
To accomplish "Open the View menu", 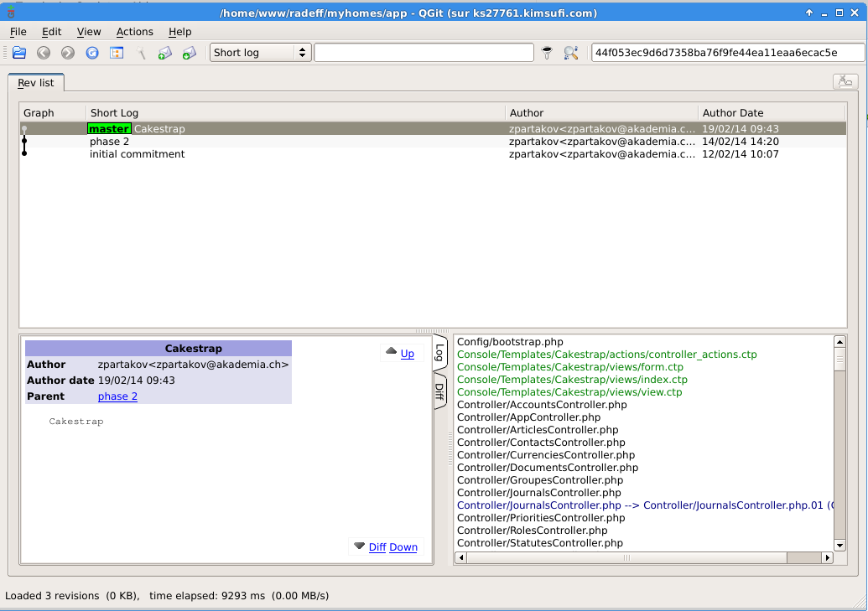I will tap(89, 32).
